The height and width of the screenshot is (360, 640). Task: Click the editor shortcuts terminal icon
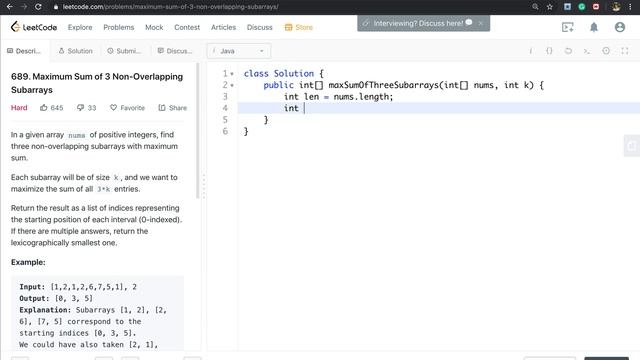coord(587,51)
